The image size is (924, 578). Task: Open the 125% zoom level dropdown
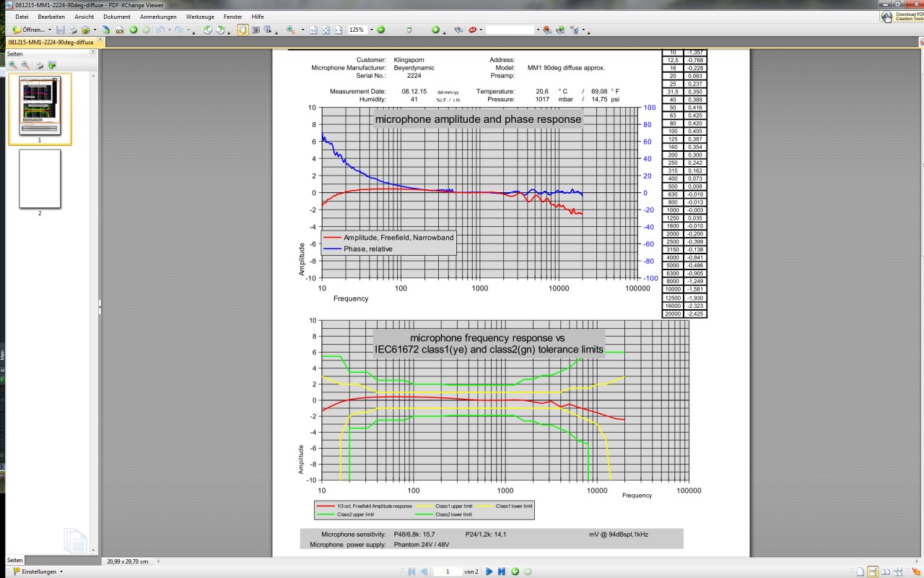(x=370, y=30)
